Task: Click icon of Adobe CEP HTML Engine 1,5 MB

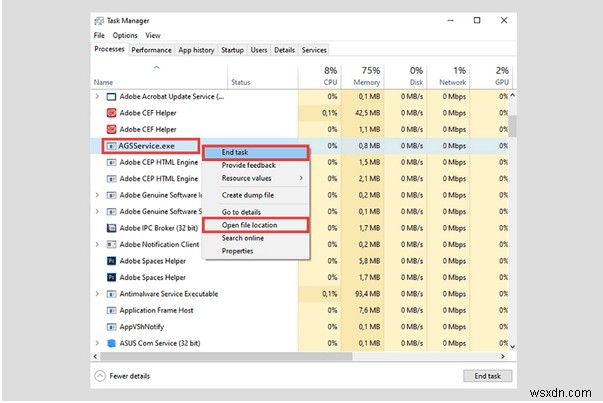Action: (x=111, y=163)
